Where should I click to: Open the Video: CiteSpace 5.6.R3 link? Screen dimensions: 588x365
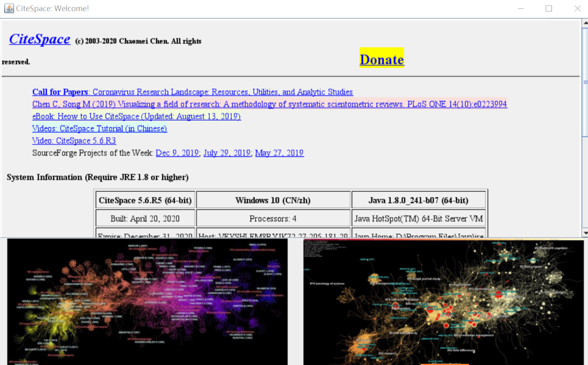tap(74, 141)
